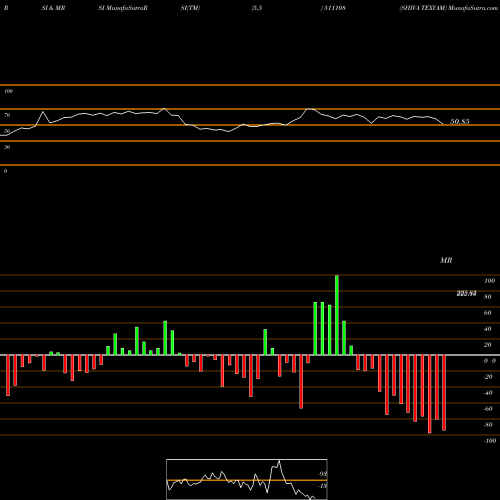Click the -80 label on MR axis
Screen dimensions: 500x500
click(x=488, y=425)
